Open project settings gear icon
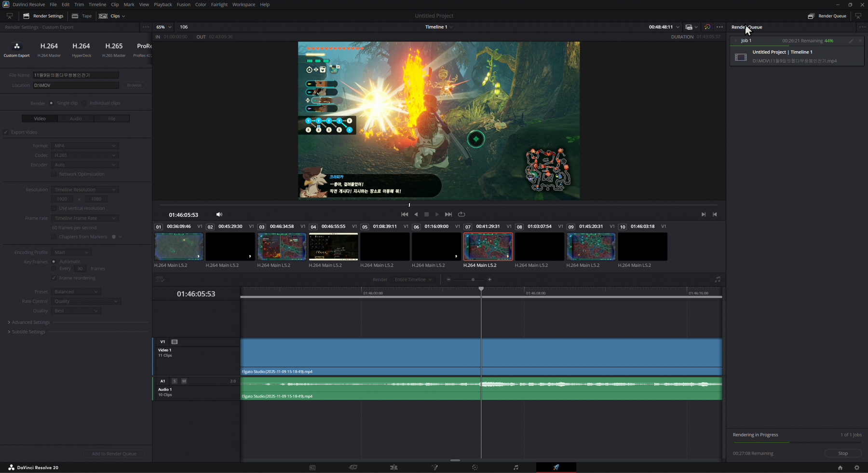 coord(856,467)
